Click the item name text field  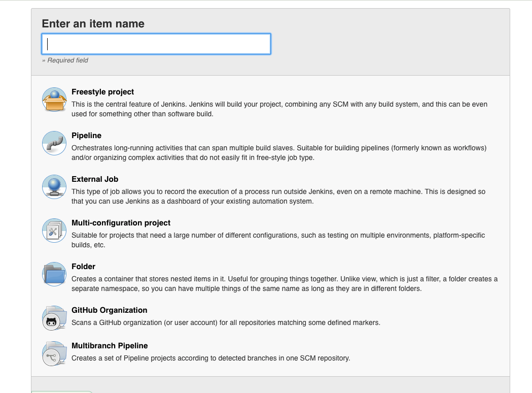[x=156, y=44]
